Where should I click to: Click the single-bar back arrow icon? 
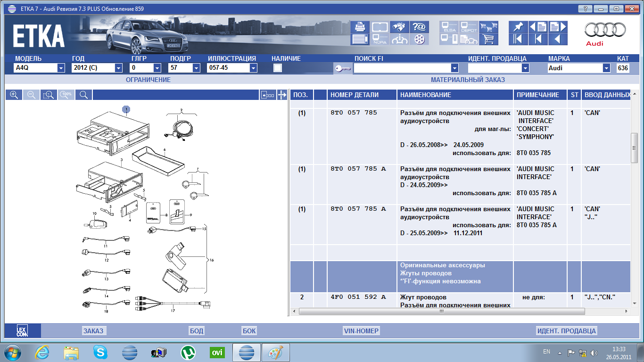click(x=537, y=39)
